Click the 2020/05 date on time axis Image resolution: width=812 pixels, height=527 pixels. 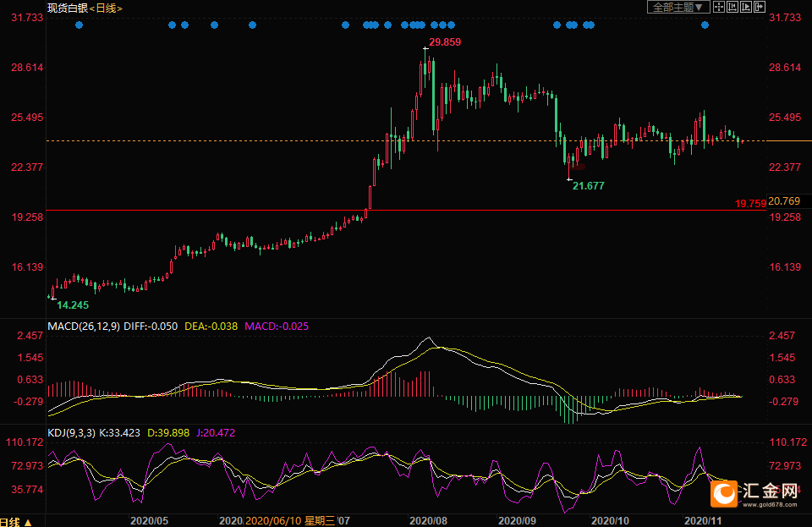pos(149,521)
